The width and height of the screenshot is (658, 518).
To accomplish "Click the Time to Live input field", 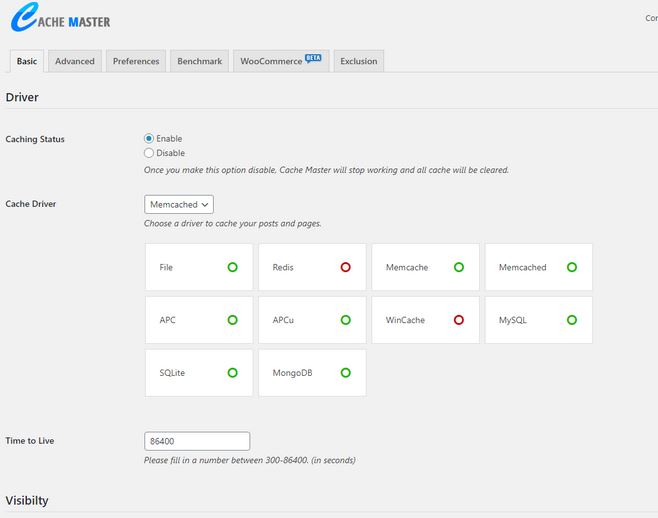I will point(197,441).
